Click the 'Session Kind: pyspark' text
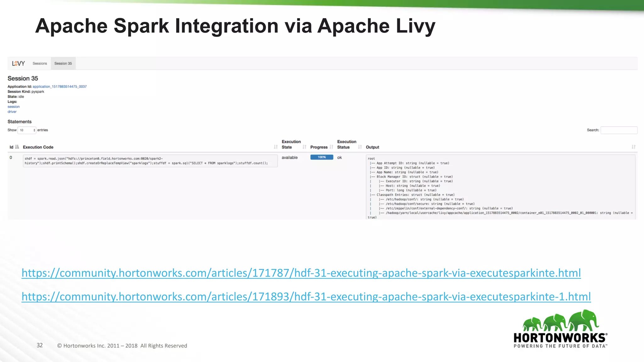 (26, 91)
